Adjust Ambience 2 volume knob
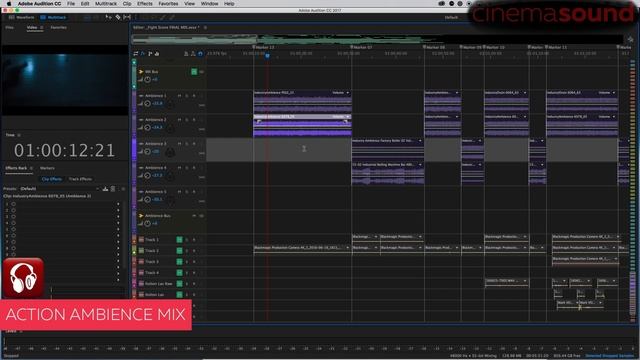Image resolution: width=640 pixels, height=360 pixels. pyautogui.click(x=147, y=128)
